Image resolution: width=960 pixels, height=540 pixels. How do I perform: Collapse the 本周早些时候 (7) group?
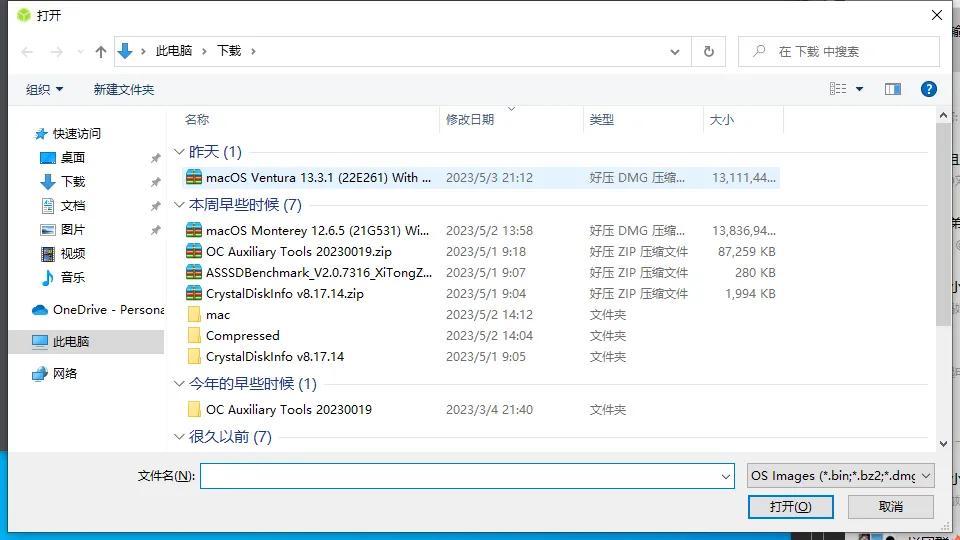click(179, 204)
